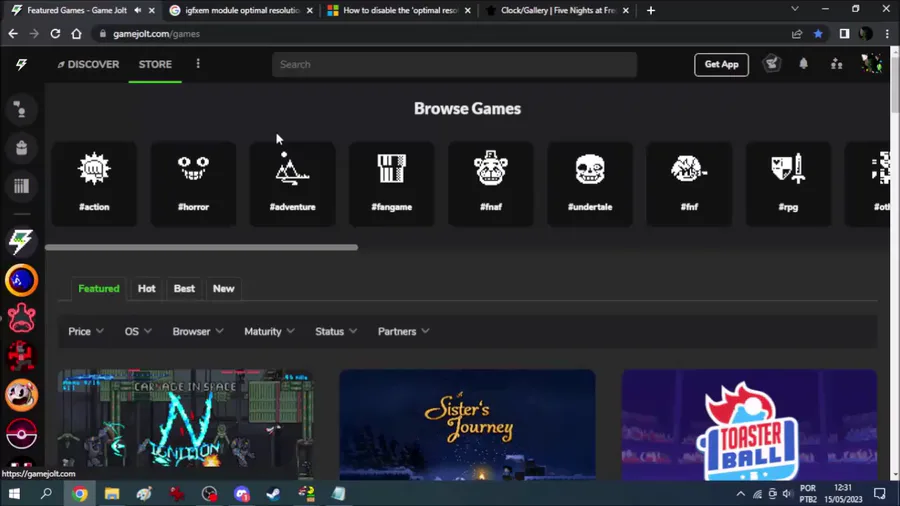Image resolution: width=900 pixels, height=506 pixels.
Task: Open the #horror tag tile
Action: pos(193,184)
